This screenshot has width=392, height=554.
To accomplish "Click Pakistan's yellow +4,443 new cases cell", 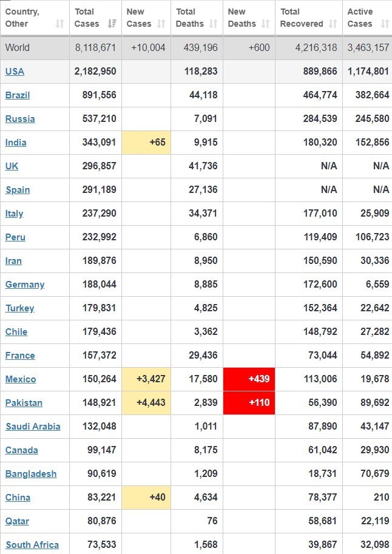I will coord(146,403).
